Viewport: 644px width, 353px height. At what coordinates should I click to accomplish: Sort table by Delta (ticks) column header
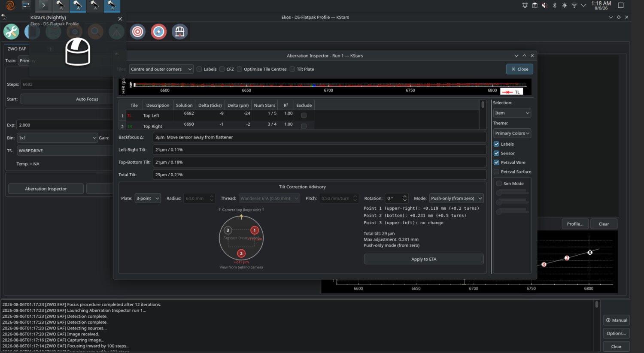tap(210, 105)
